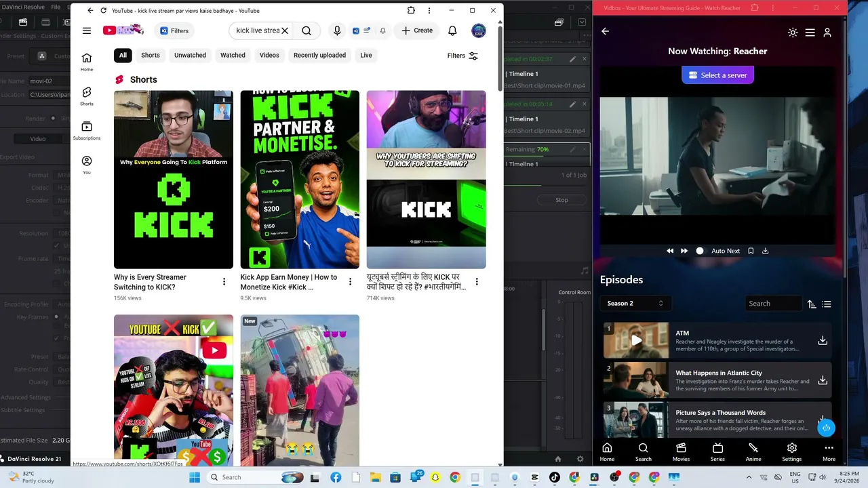
Task: Click the YouTube page vertical scrollbar
Action: [x=500, y=244]
